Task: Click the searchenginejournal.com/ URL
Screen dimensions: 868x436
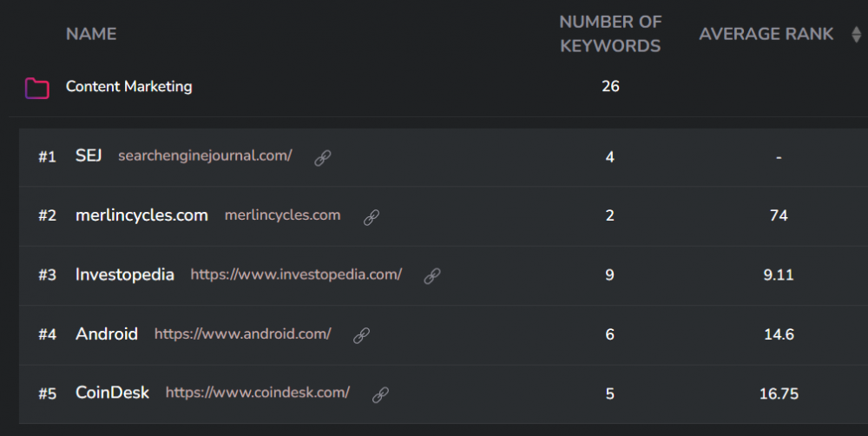Action: [205, 156]
